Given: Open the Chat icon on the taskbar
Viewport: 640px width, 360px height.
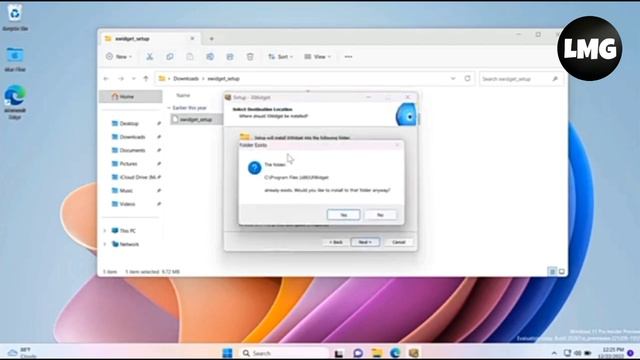Looking at the screenshot, I should pos(358,353).
